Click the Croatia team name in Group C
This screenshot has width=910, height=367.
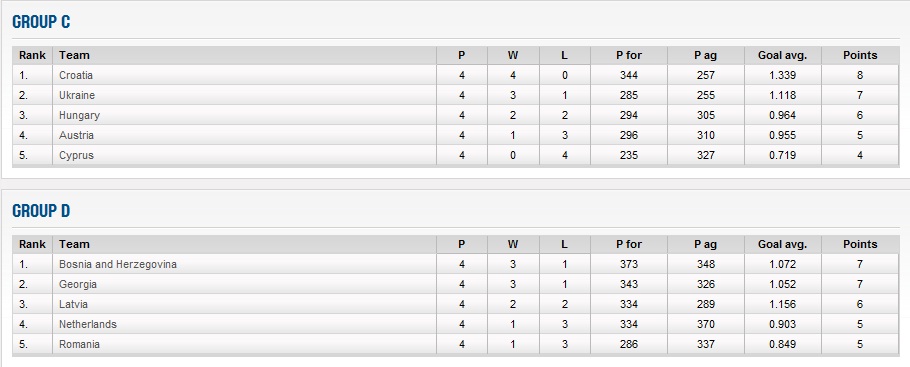click(x=75, y=75)
